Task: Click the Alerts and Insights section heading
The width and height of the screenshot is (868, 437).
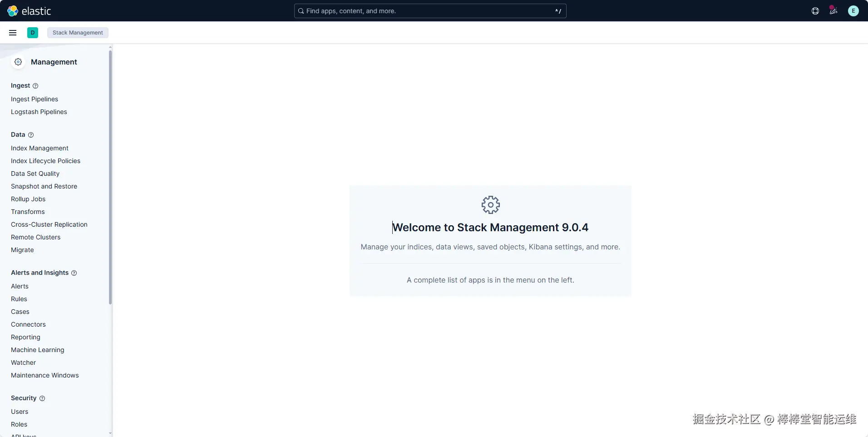Action: click(x=39, y=273)
